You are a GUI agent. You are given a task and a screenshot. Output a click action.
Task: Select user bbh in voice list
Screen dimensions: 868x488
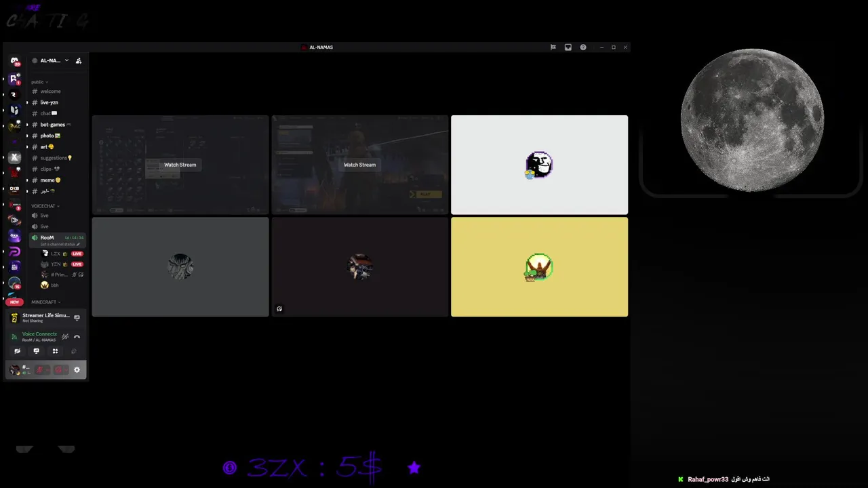pos(56,285)
